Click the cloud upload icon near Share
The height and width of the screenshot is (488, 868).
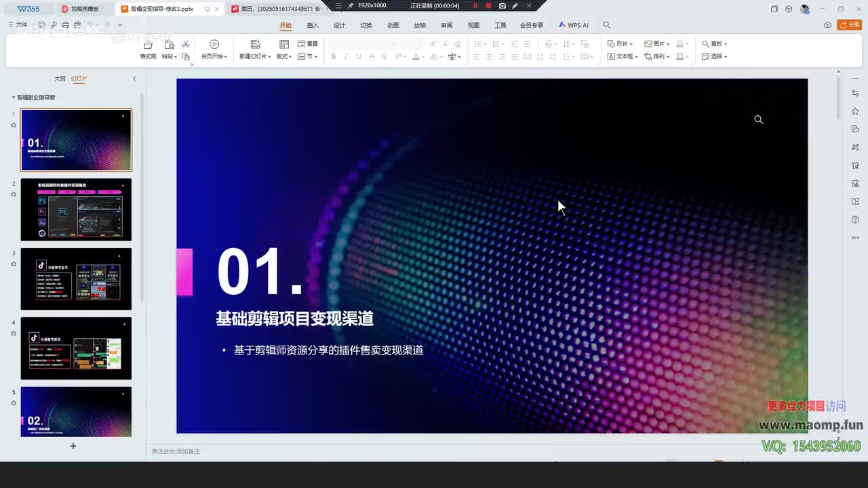[827, 25]
